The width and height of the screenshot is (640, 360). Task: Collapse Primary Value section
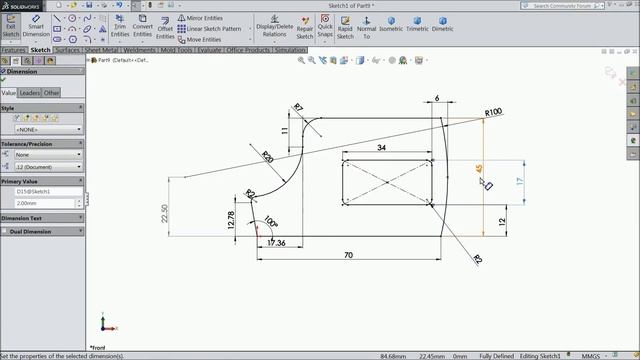(80, 180)
